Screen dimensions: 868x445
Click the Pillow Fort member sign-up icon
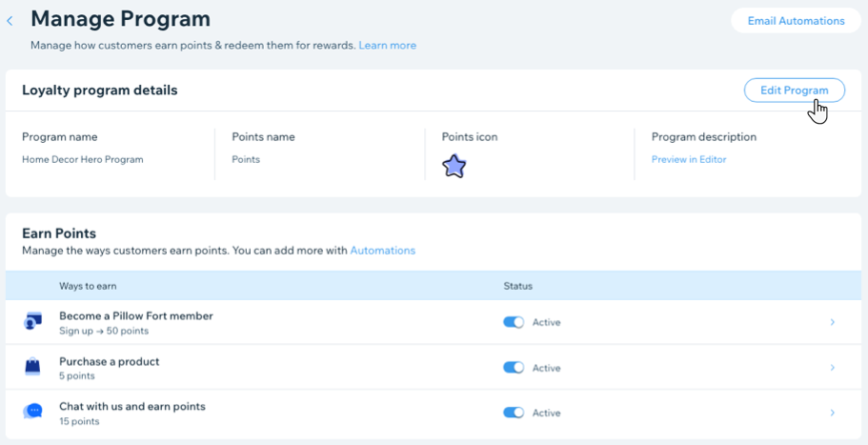coord(33,322)
